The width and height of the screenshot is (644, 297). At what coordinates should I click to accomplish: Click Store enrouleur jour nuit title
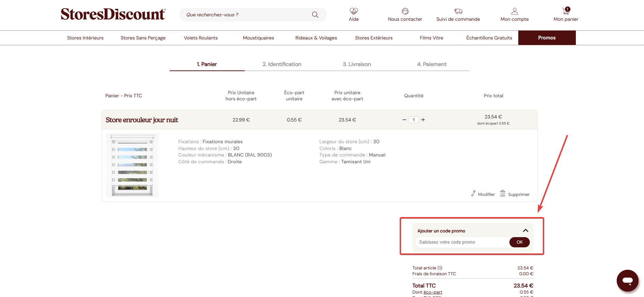142,120
